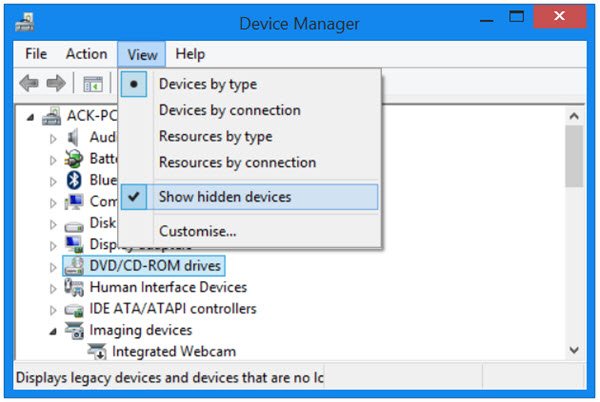Collapse the Imaging devices node

click(53, 331)
